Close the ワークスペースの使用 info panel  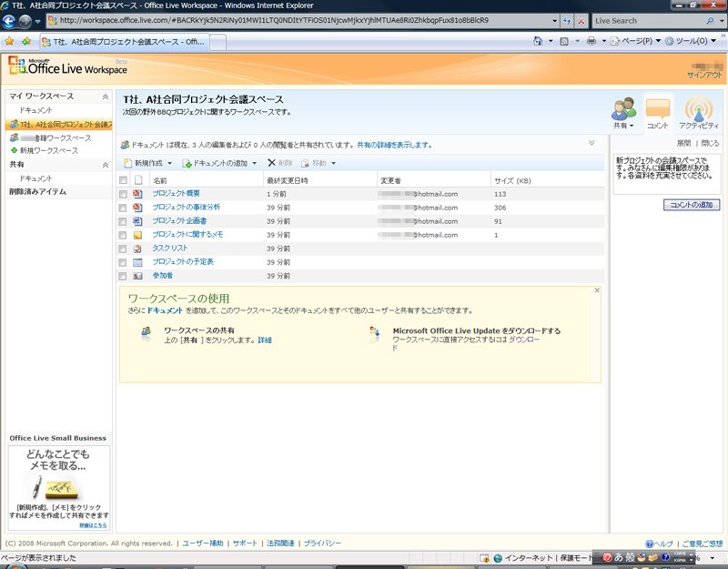[x=597, y=290]
